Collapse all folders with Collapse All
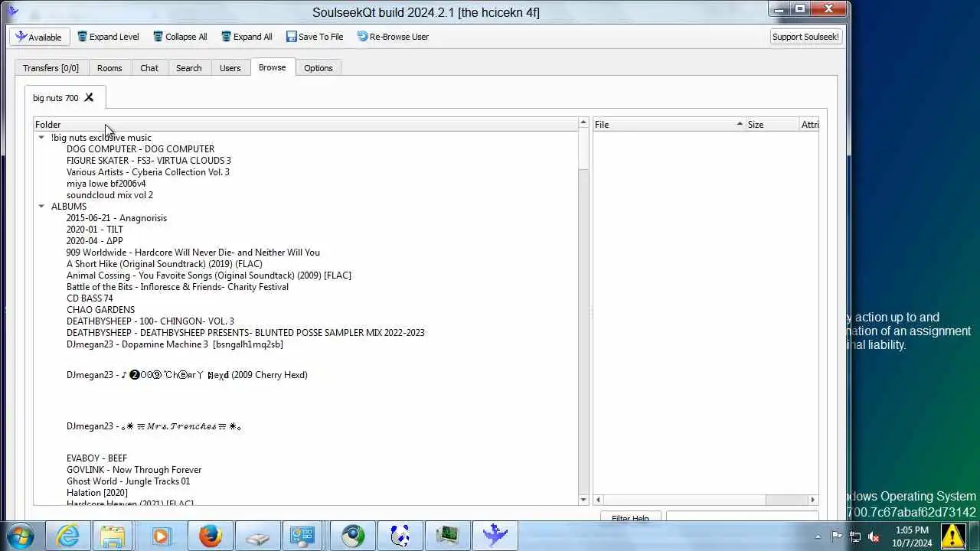 point(180,37)
